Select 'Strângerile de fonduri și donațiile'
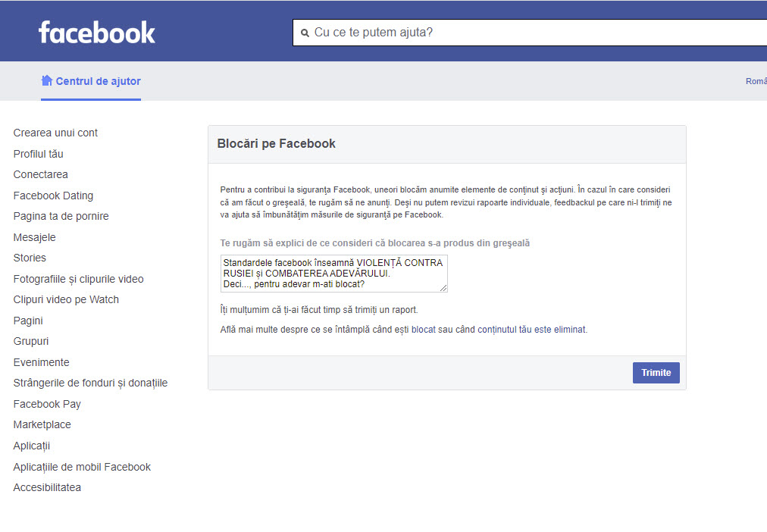Screen dimensions: 767x532 pos(90,383)
